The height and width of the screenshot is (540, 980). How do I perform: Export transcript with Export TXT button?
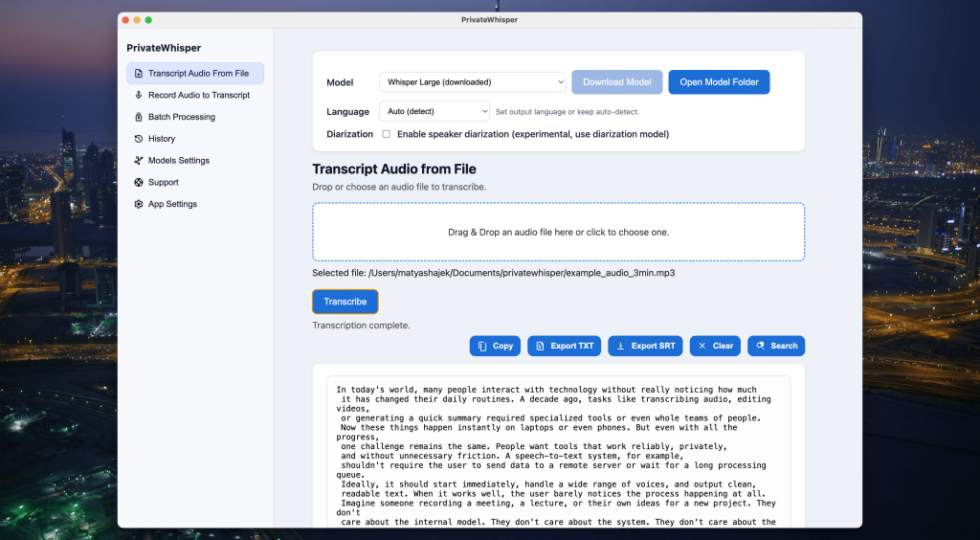[x=564, y=346]
